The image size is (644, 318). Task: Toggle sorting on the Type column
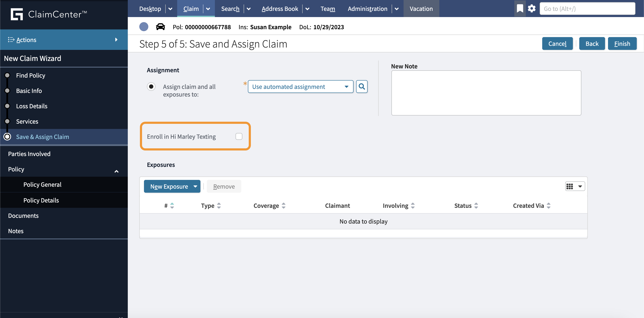[x=219, y=205]
